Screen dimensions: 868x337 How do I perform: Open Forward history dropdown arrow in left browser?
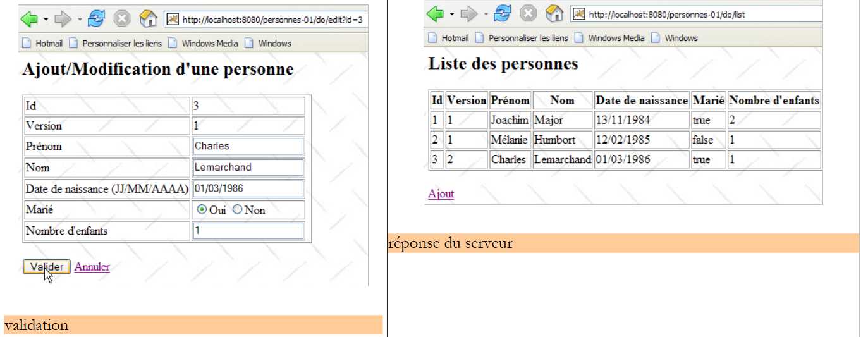click(x=79, y=20)
